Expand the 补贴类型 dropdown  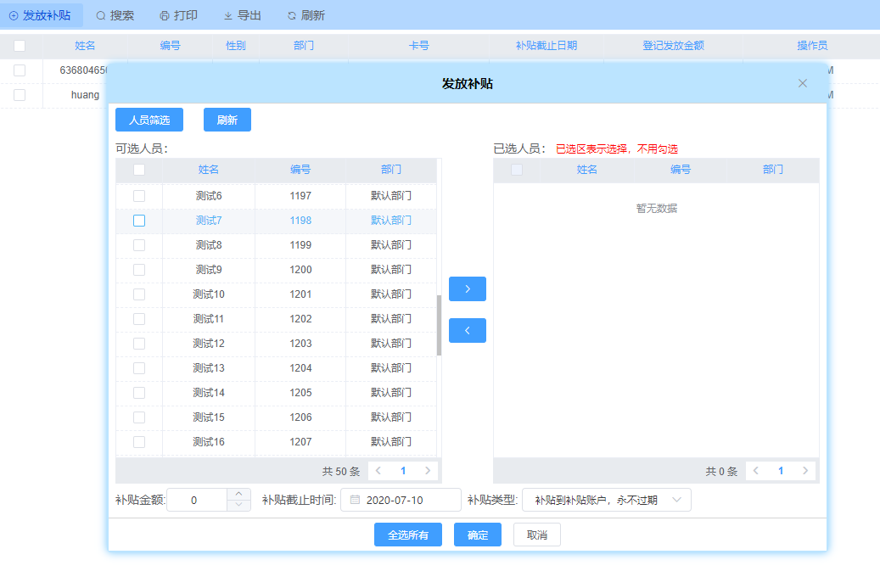point(606,500)
